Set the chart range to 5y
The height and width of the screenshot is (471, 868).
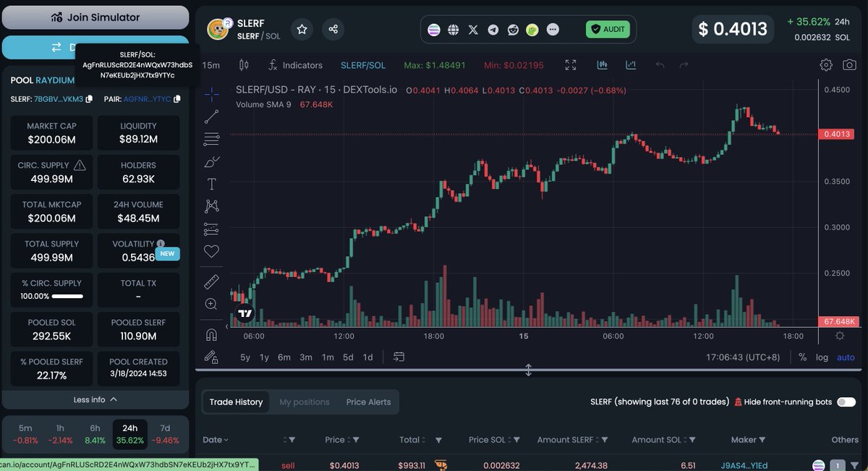click(245, 357)
